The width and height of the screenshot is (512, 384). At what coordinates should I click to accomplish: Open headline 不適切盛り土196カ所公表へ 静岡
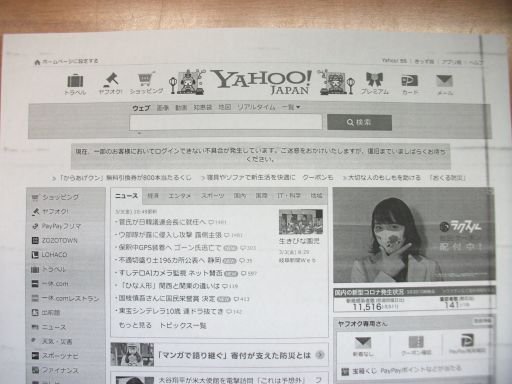[170, 260]
